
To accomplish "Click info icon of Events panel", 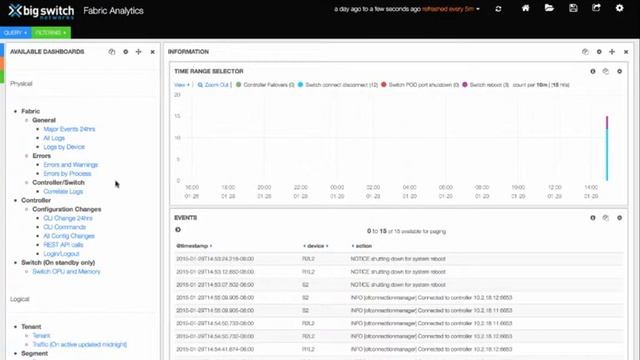I will [593, 218].
